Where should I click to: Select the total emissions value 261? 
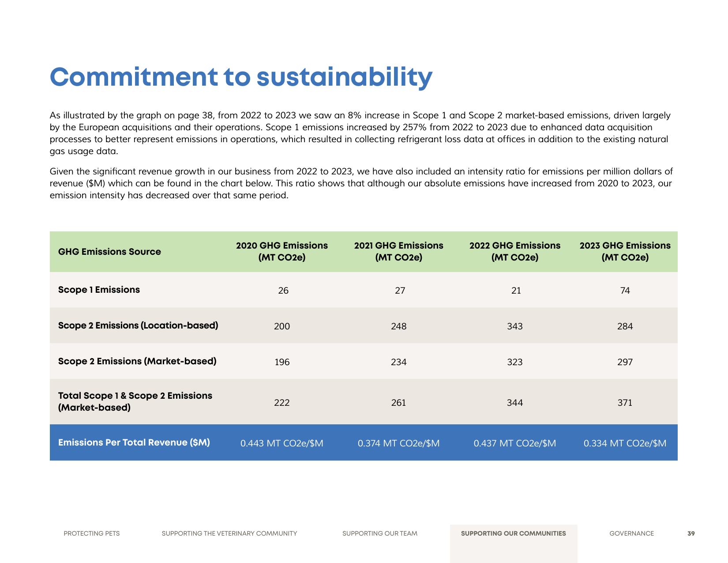399,403
